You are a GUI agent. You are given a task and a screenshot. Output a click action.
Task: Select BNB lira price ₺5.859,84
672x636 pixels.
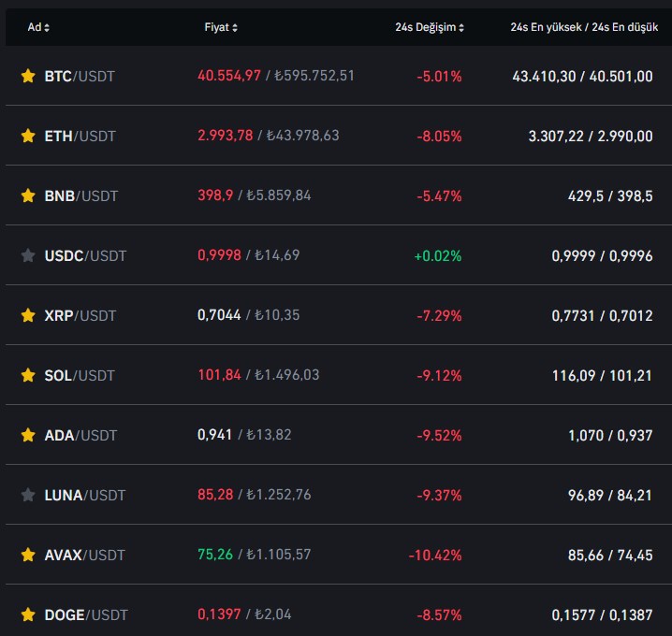tap(279, 195)
